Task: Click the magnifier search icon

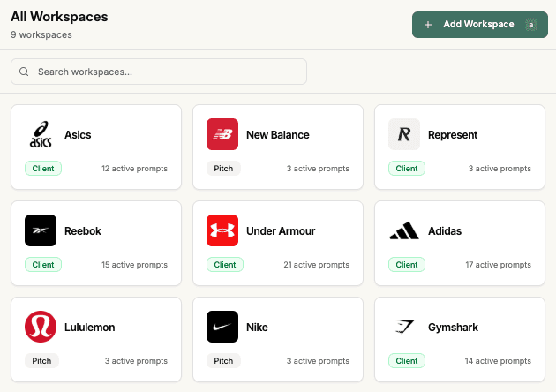Action: pyautogui.click(x=24, y=72)
